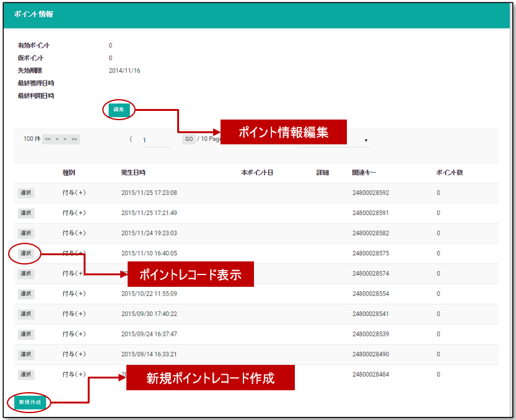This screenshot has width=516, height=420.
Task: Jump to last page with >> arrow
Action: (x=74, y=139)
